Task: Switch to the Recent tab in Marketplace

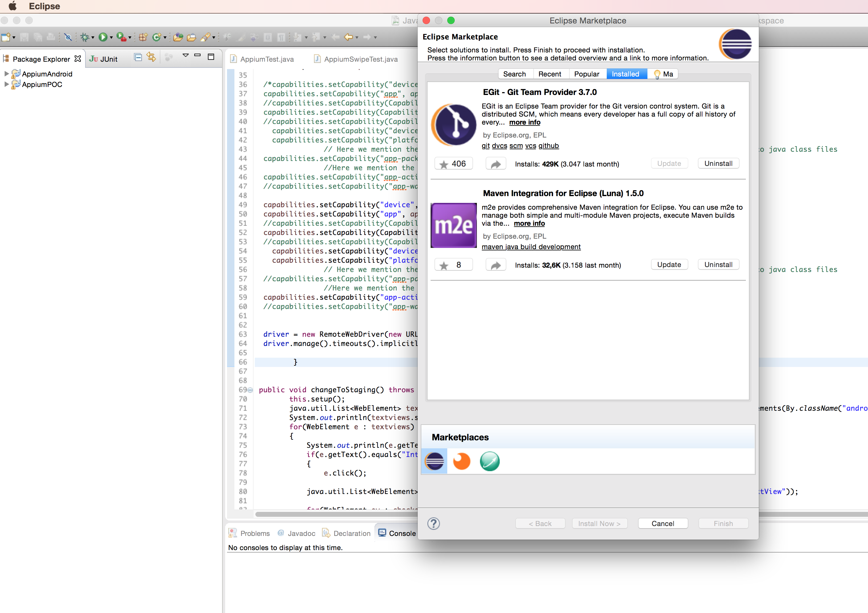Action: [x=550, y=74]
